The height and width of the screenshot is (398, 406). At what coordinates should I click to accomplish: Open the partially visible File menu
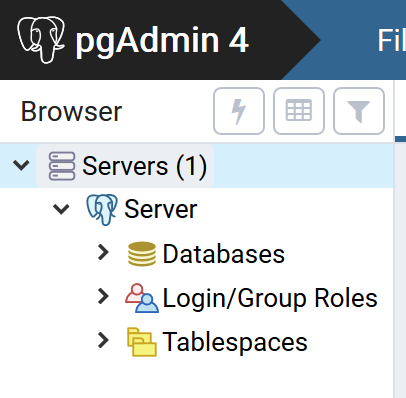(x=391, y=40)
